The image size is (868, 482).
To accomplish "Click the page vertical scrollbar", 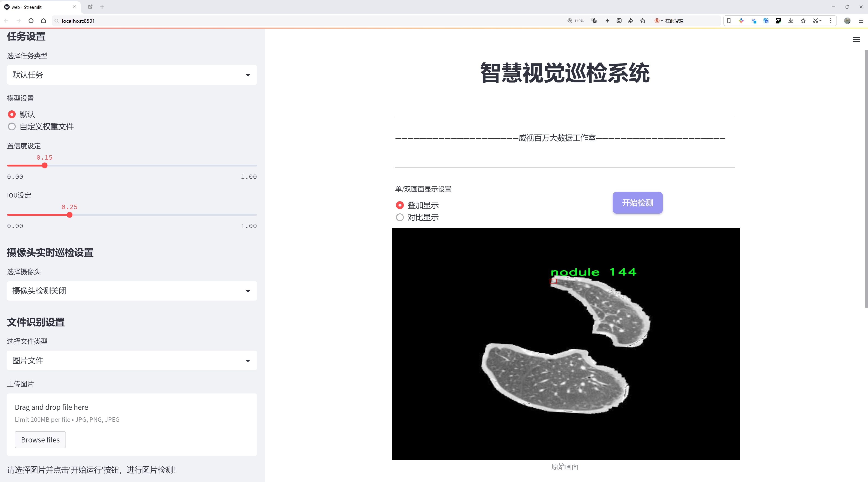I will [866, 179].
